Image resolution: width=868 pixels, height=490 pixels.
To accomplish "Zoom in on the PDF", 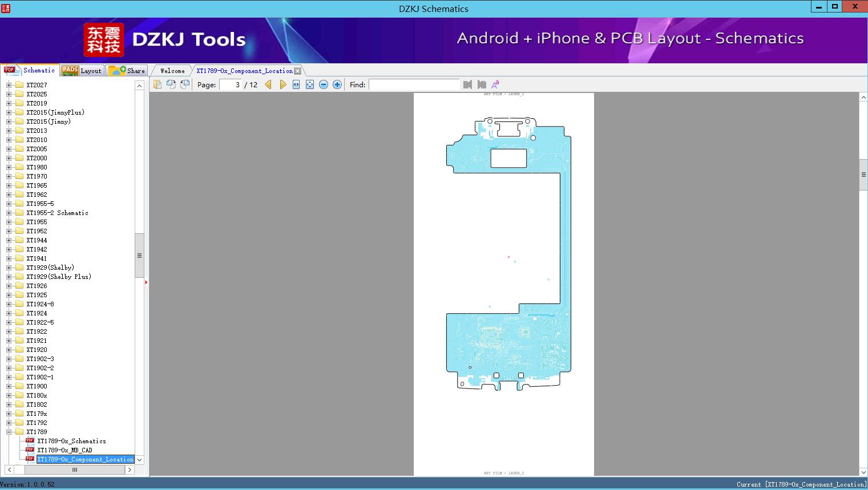I will [337, 84].
